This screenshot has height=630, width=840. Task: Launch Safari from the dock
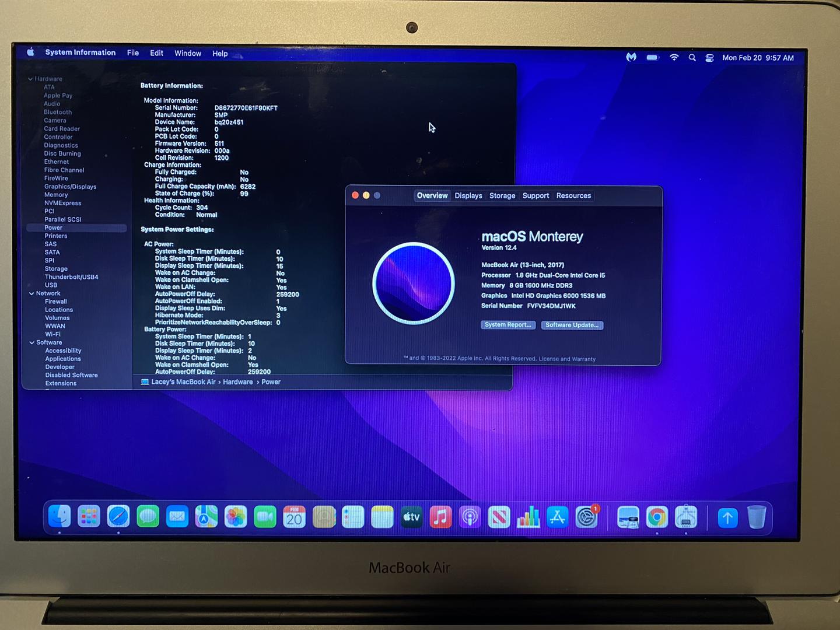(x=118, y=516)
